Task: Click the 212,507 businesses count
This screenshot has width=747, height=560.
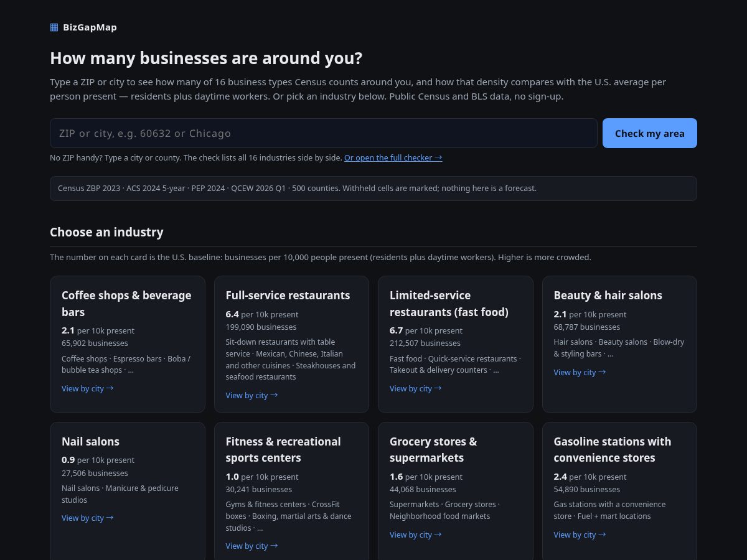Action: [425, 343]
